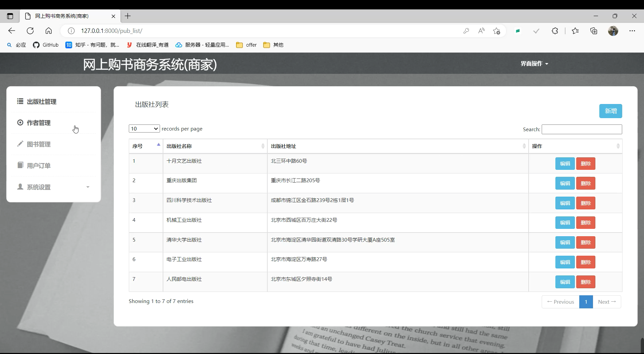Click browser back arrow
This screenshot has height=354, width=644.
click(x=12, y=31)
